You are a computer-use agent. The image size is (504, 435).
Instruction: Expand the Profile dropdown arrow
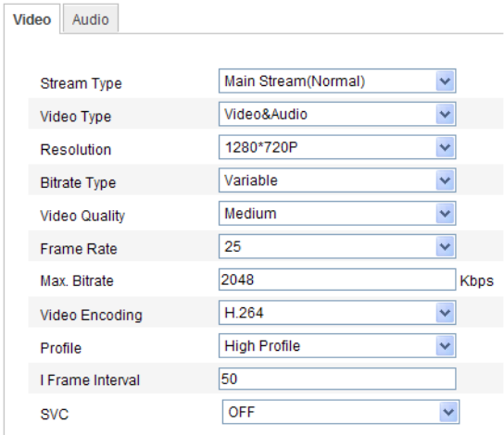coord(446,345)
